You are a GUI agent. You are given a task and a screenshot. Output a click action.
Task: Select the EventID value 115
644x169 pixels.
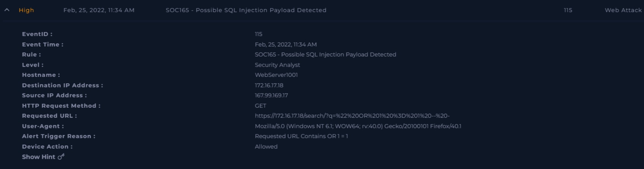[x=258, y=34]
